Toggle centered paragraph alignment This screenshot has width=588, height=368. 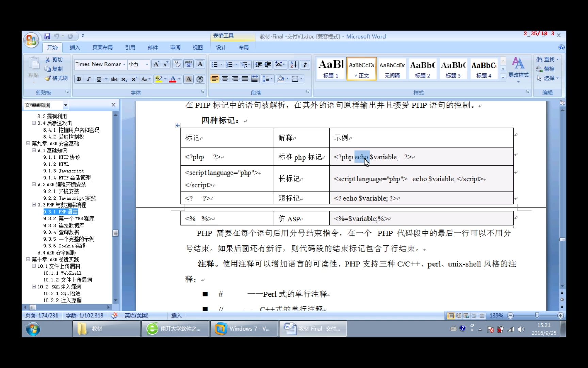click(225, 79)
